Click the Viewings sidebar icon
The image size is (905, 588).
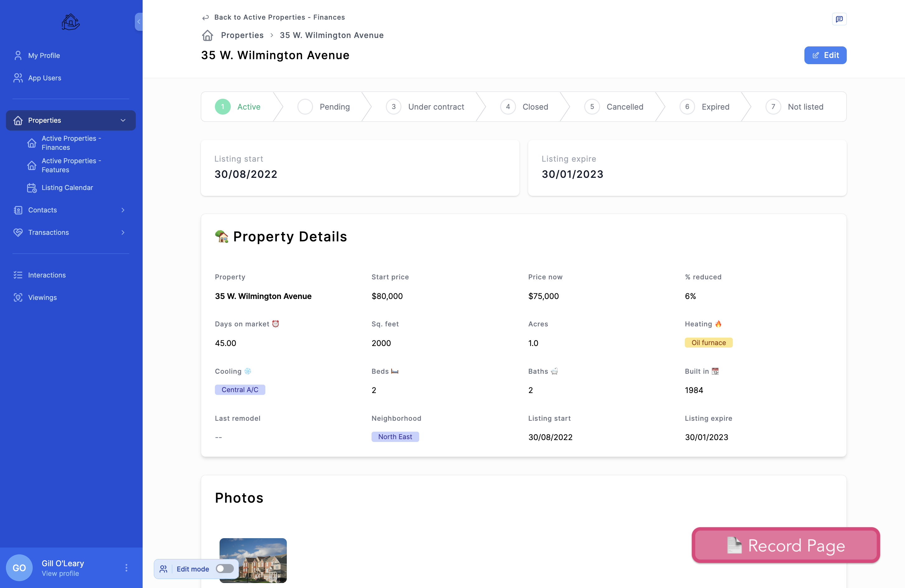(18, 297)
